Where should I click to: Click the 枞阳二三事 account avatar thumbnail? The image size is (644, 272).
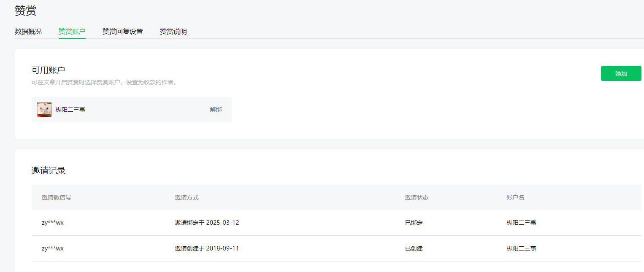44,110
